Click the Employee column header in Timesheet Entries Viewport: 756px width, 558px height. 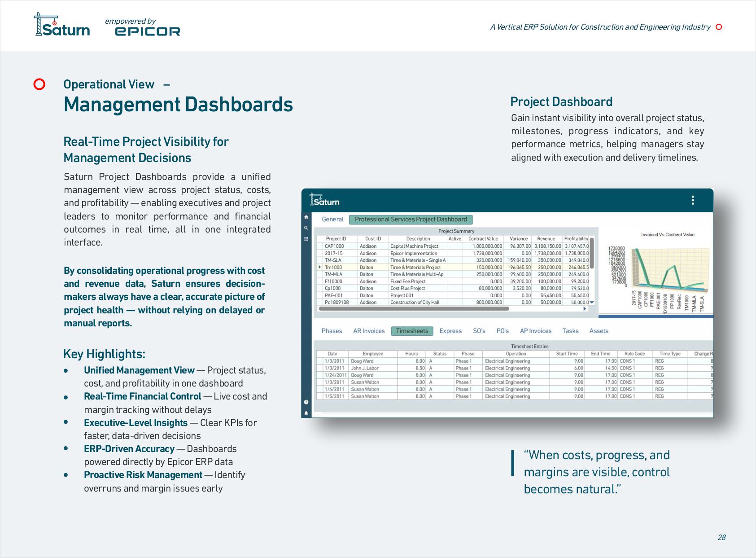tap(373, 354)
